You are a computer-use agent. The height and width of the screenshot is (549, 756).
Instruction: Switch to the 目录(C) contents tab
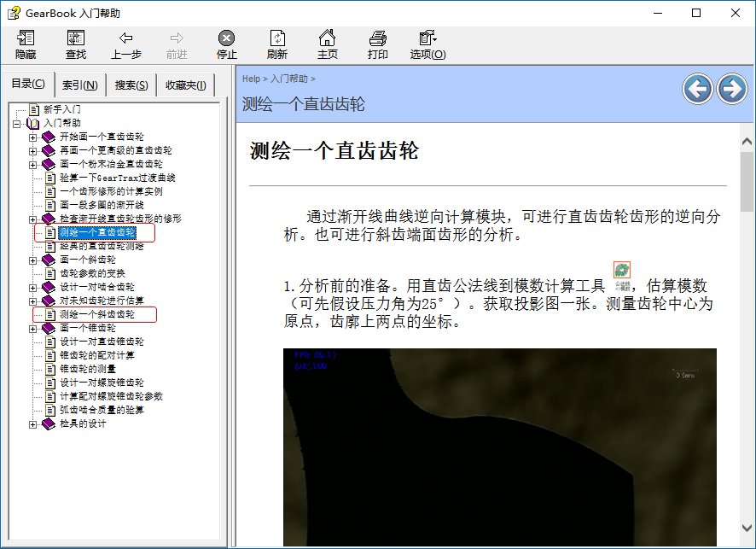coord(28,84)
